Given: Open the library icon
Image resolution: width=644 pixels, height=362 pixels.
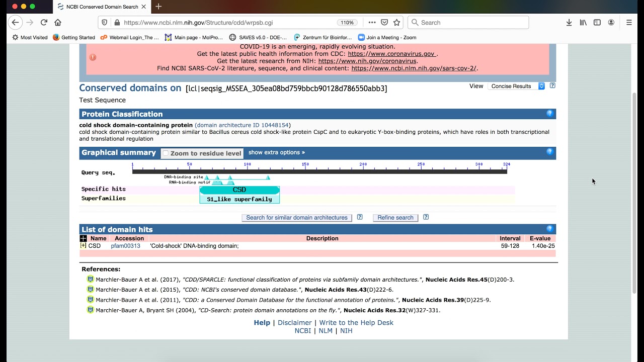Looking at the screenshot, I should (x=583, y=22).
